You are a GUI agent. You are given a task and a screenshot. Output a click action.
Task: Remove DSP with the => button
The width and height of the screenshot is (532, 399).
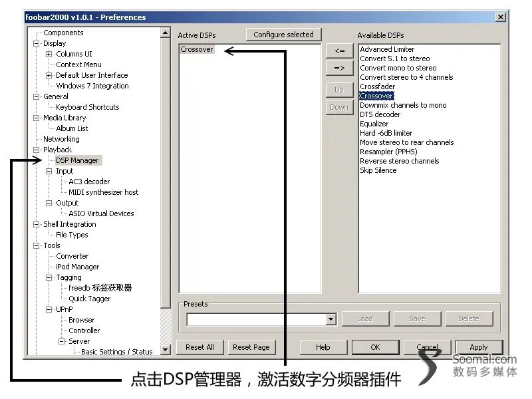(340, 68)
